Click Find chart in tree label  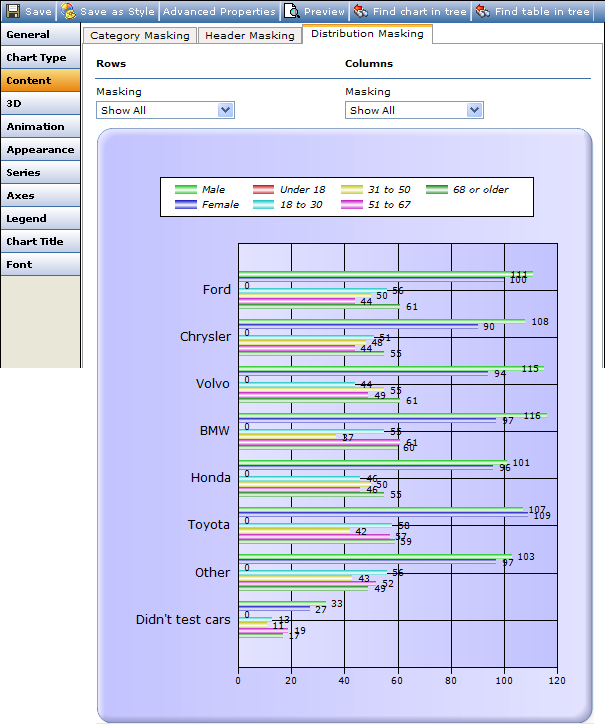(420, 11)
